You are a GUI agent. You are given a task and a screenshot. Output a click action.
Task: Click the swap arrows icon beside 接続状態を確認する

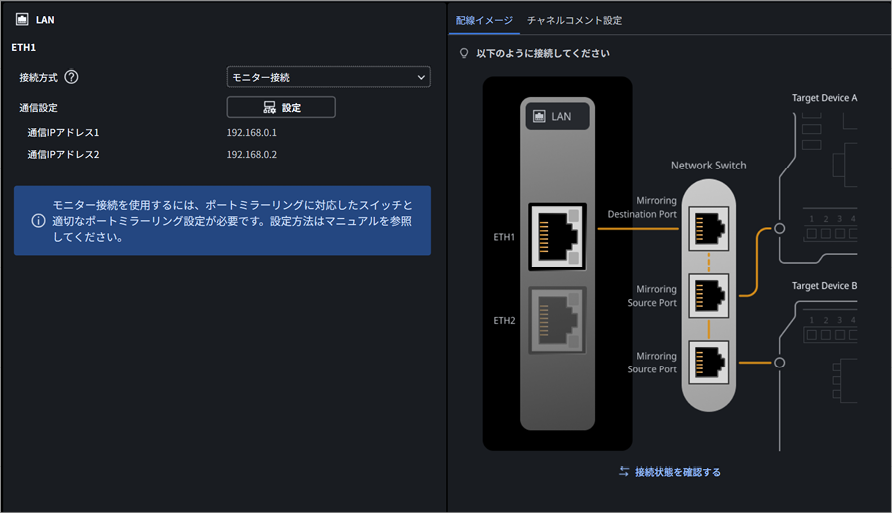coord(624,471)
